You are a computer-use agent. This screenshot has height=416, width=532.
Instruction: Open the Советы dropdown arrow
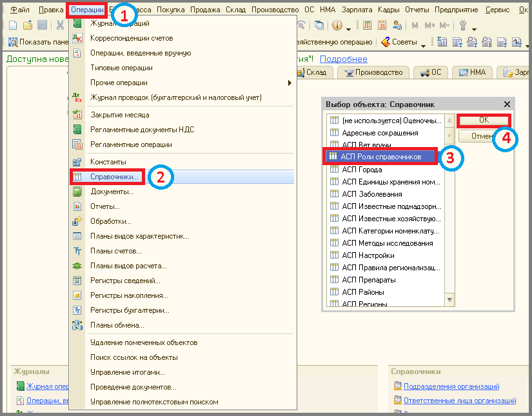point(423,45)
